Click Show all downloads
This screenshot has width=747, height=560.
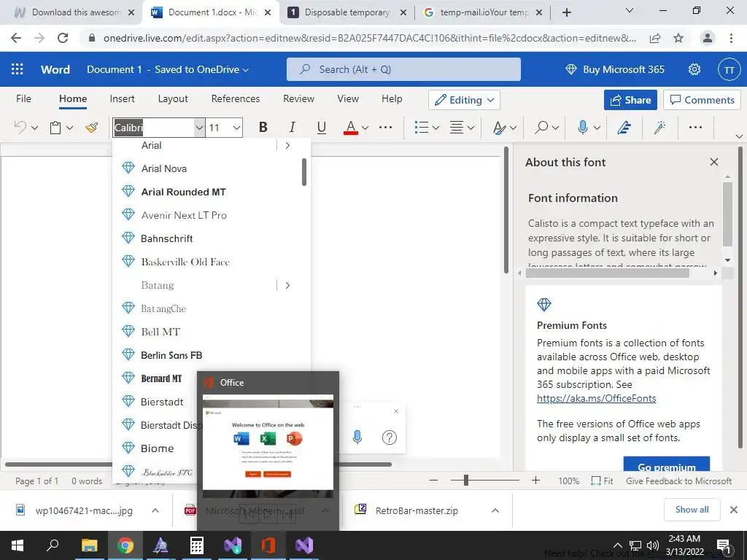click(x=692, y=510)
